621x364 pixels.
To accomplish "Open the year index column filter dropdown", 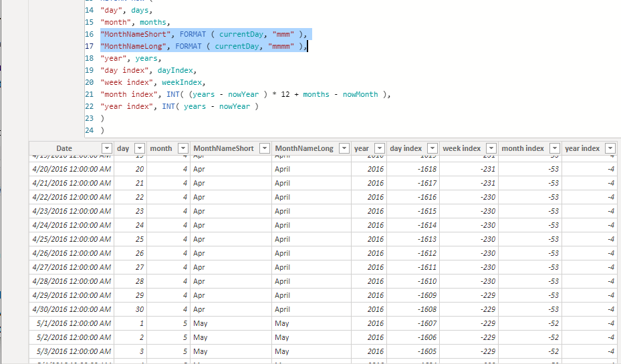I will pos(610,148).
